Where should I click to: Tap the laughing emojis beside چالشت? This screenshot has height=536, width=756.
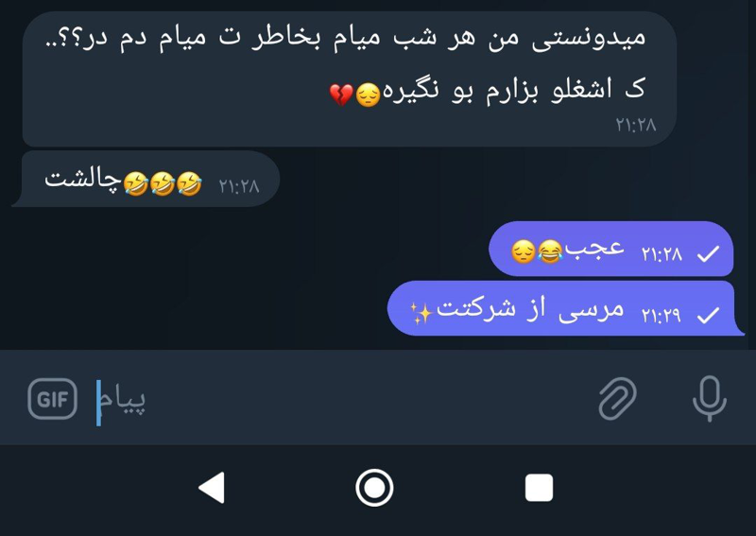[x=163, y=183]
